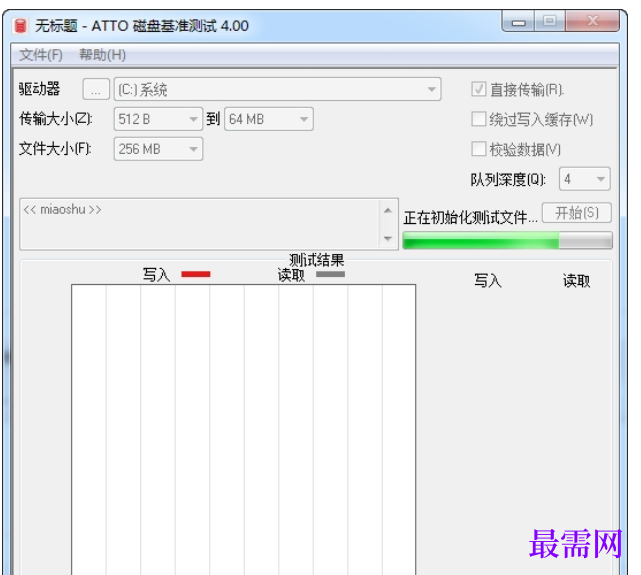
Task: Open the 帮助(H) menu
Action: click(x=102, y=55)
